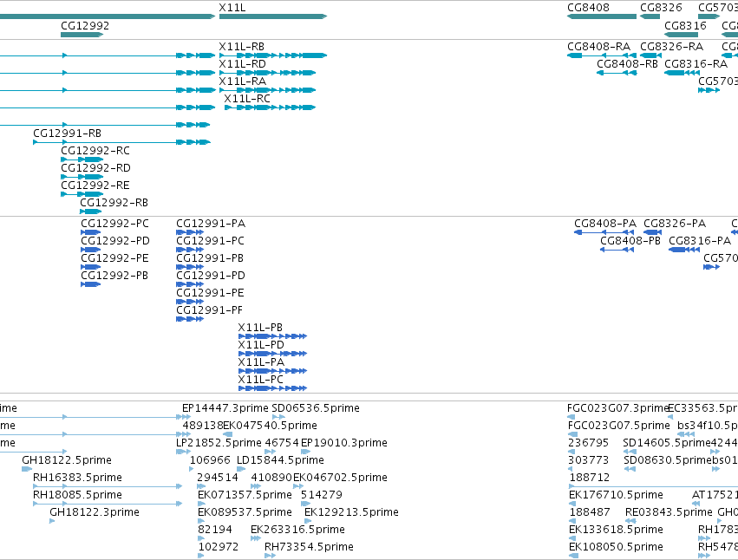The width and height of the screenshot is (738, 560).
Task: Open the CG12991-PB protein label
Action: pos(210,258)
